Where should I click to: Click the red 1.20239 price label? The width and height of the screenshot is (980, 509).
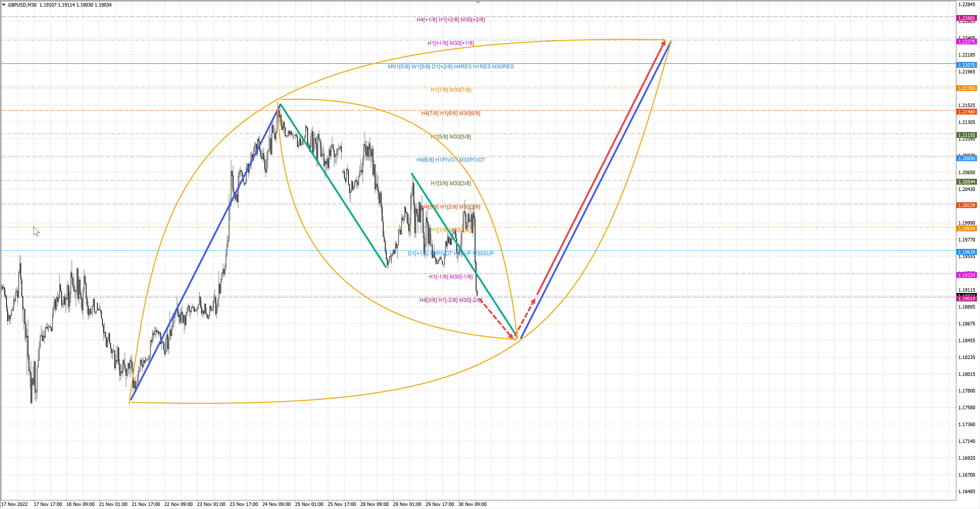(966, 205)
